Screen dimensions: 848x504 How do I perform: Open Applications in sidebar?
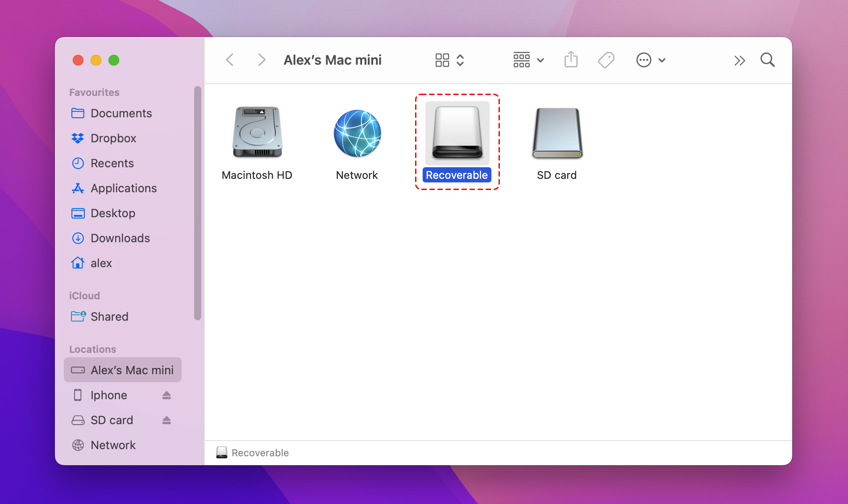click(x=123, y=188)
